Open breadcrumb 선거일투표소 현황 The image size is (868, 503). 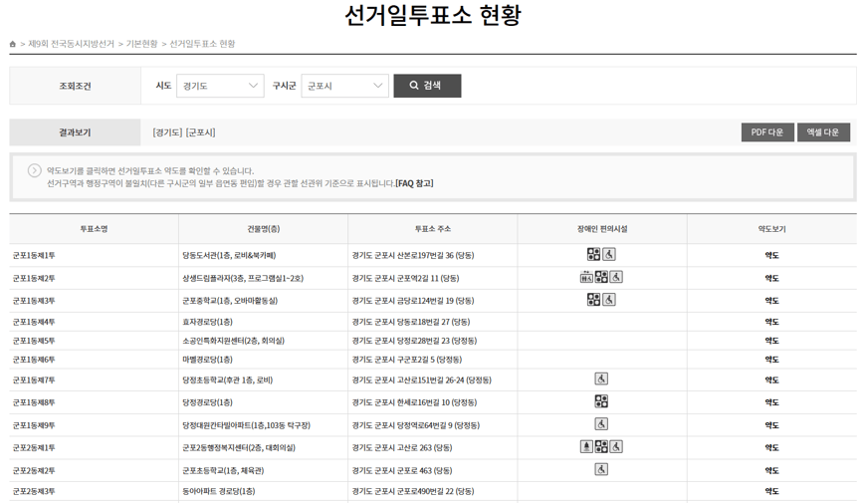(202, 44)
